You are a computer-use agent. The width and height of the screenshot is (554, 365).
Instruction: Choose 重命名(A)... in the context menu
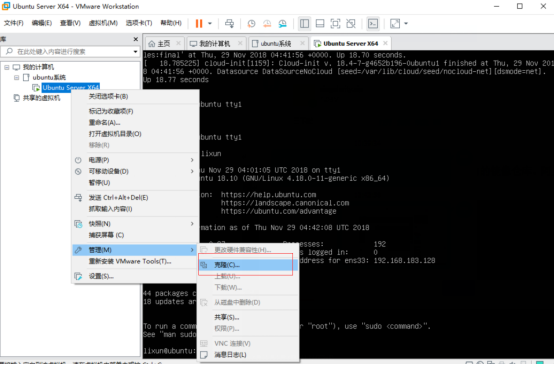[x=135, y=123]
